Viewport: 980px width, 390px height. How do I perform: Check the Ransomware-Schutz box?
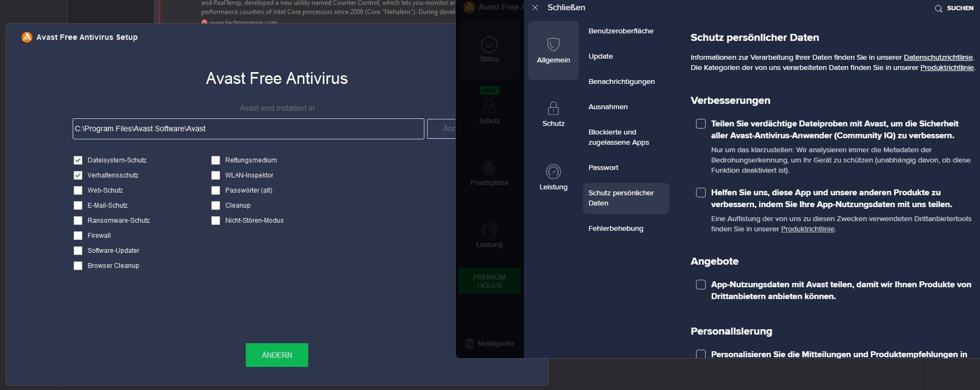(78, 221)
